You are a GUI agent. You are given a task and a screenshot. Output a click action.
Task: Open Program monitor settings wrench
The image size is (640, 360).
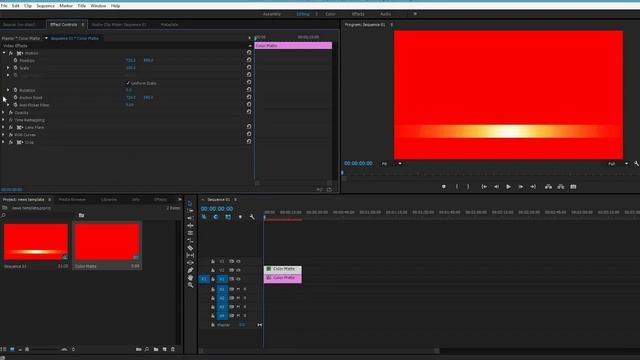point(636,164)
